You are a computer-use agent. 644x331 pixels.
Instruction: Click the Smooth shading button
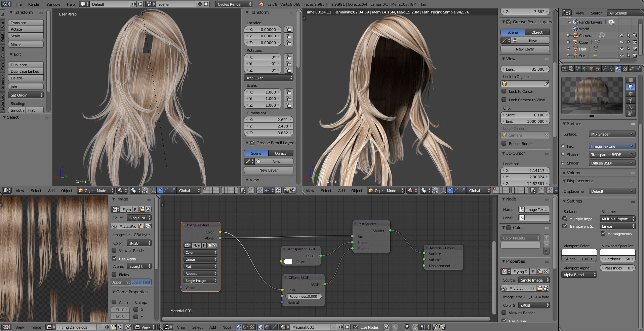point(17,110)
